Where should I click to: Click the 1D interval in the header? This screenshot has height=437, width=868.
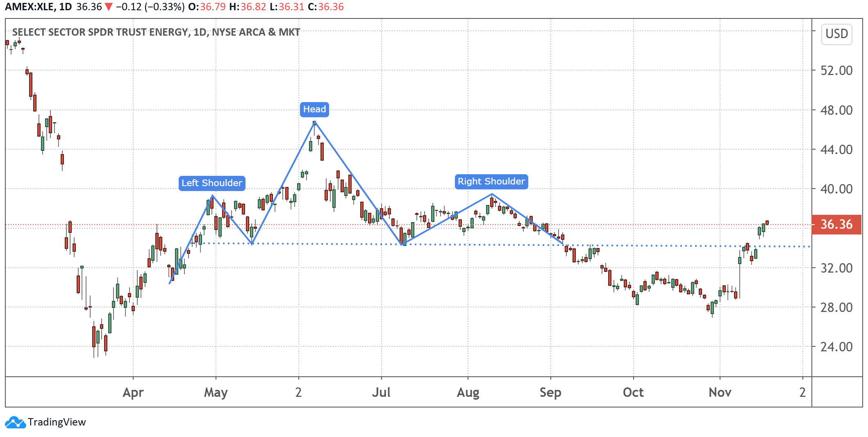[x=66, y=7]
